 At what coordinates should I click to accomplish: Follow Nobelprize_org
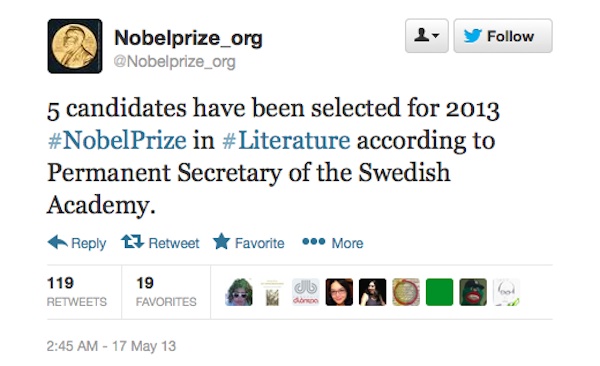503,36
